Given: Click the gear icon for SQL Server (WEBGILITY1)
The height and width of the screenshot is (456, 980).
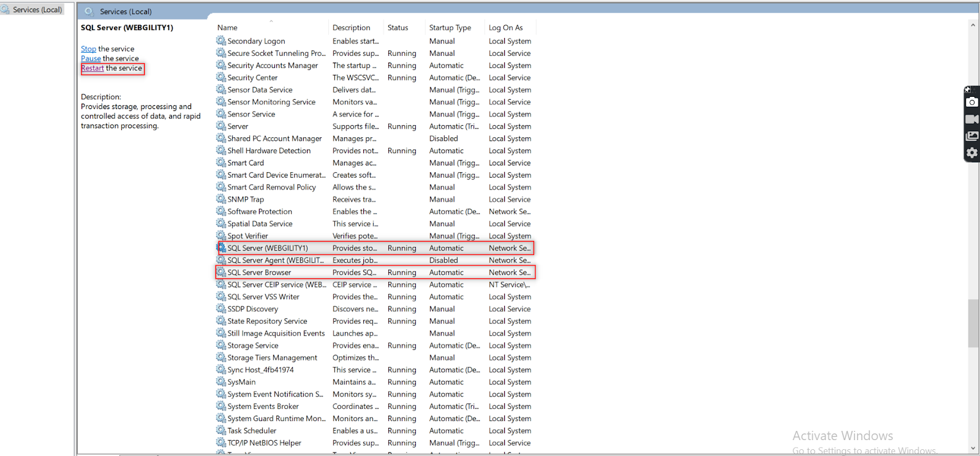Looking at the screenshot, I should tap(221, 248).
